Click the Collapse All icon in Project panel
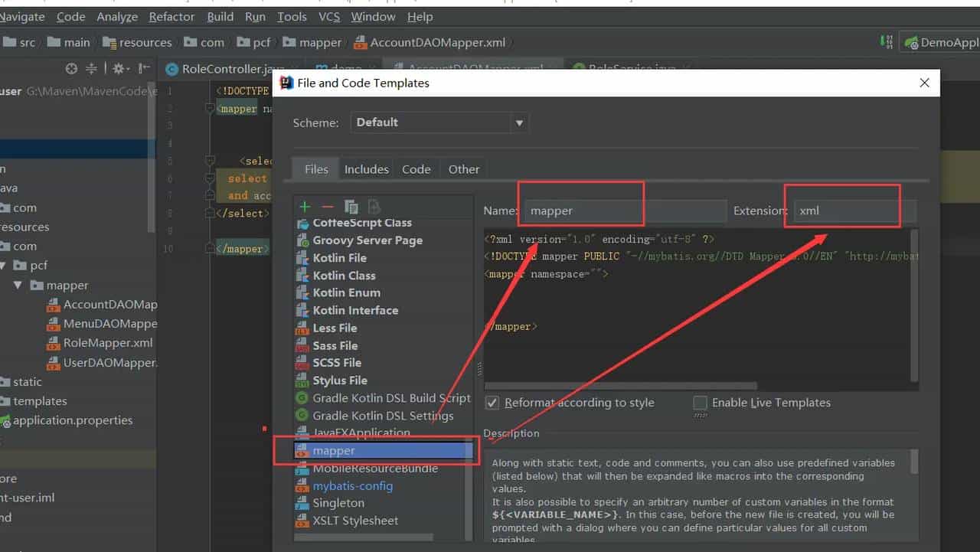This screenshot has height=552, width=980. (91, 69)
